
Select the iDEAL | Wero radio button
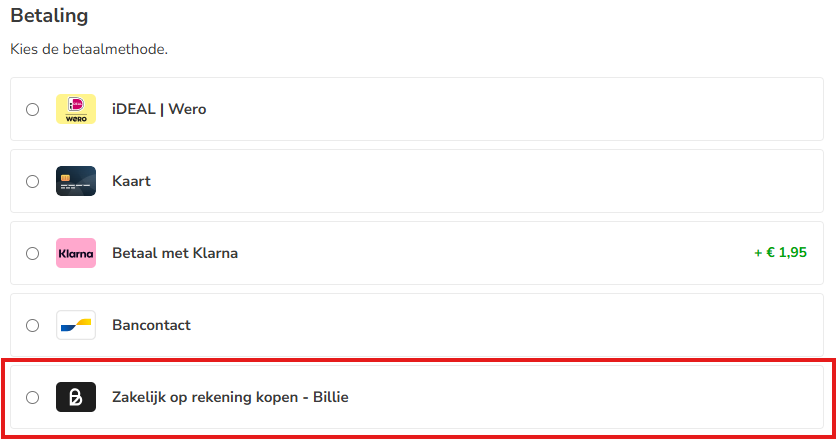tap(33, 109)
